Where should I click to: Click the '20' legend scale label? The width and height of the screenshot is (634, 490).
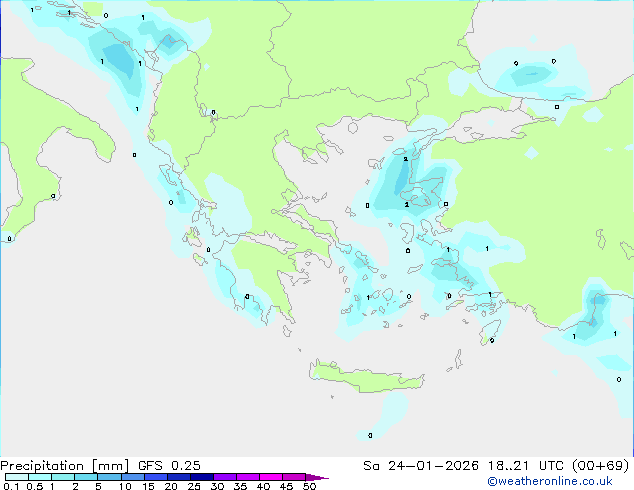[171, 486]
